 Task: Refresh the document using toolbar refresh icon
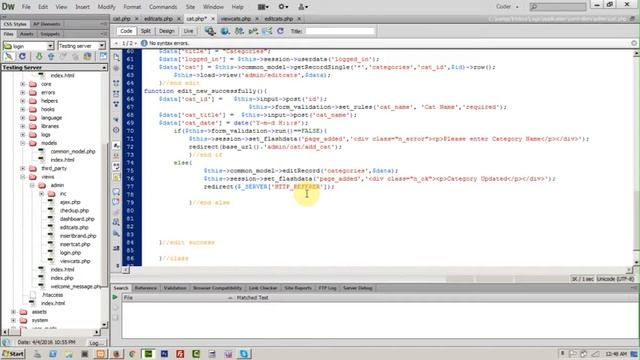[x=280, y=31]
